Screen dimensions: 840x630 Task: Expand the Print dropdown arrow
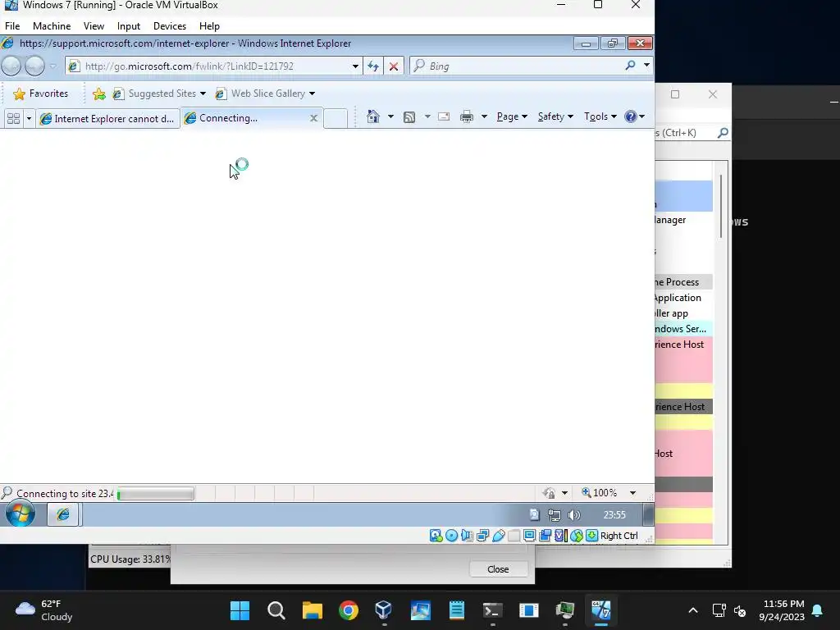[484, 116]
